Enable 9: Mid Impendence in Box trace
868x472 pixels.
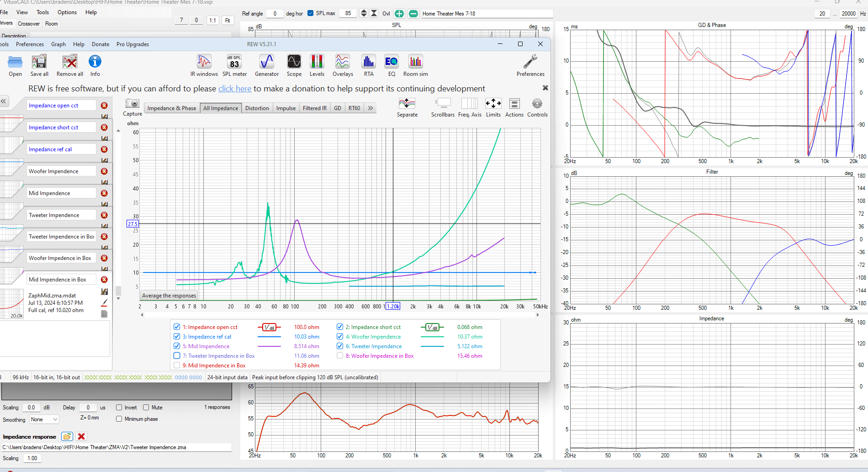pos(177,366)
